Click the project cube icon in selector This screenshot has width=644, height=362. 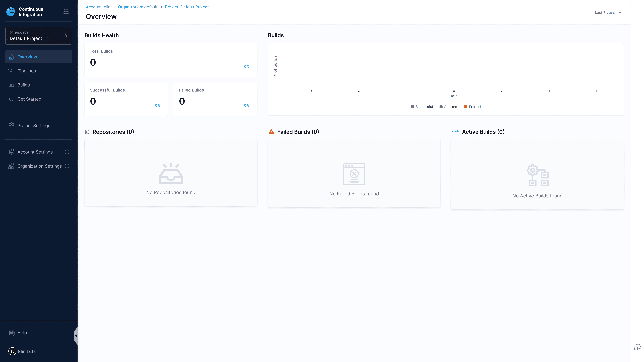[x=12, y=33]
